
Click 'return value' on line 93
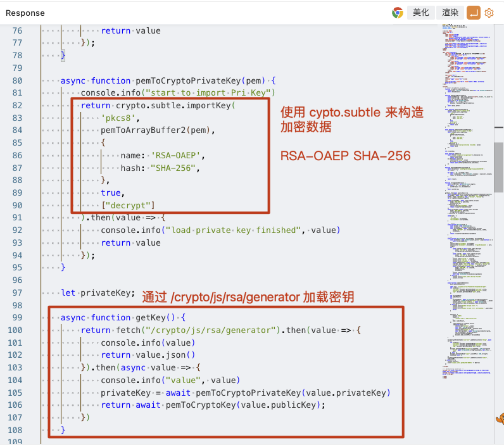tap(131, 243)
